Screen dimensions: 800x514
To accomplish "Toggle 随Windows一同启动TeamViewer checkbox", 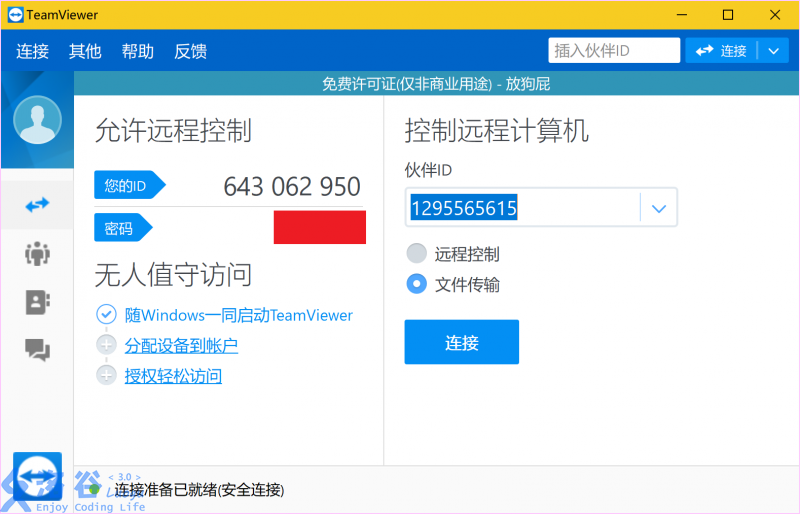I will click(x=106, y=315).
